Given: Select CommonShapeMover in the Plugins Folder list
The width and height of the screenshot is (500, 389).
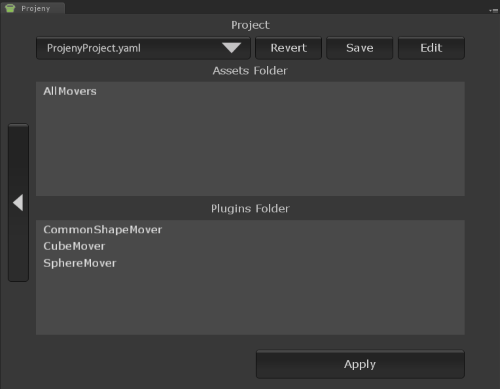Looking at the screenshot, I should point(103,230).
